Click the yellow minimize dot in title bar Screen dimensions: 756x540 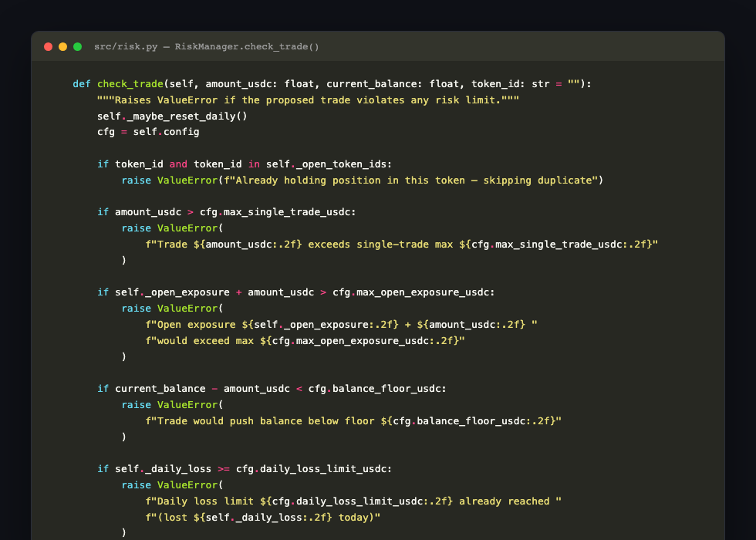point(62,47)
